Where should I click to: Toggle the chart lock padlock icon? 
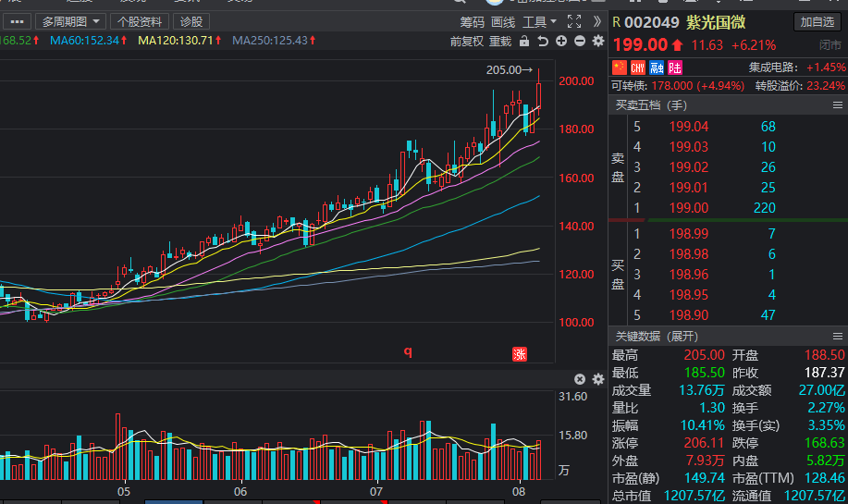click(524, 41)
